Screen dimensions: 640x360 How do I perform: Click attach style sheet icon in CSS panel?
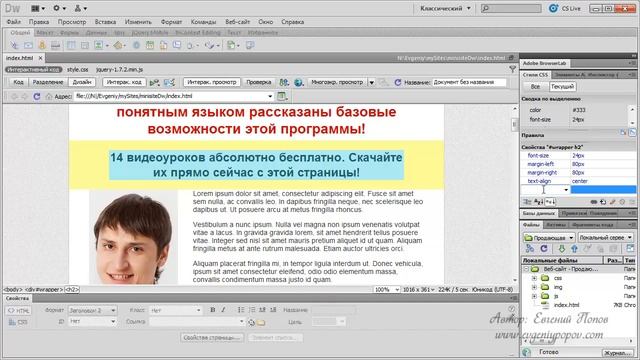(x=594, y=202)
